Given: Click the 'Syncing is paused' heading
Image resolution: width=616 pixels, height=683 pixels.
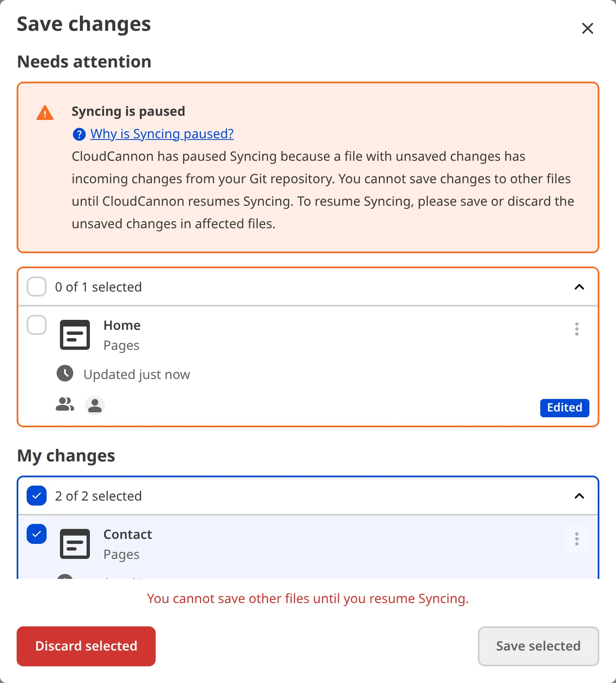Looking at the screenshot, I should point(128,111).
